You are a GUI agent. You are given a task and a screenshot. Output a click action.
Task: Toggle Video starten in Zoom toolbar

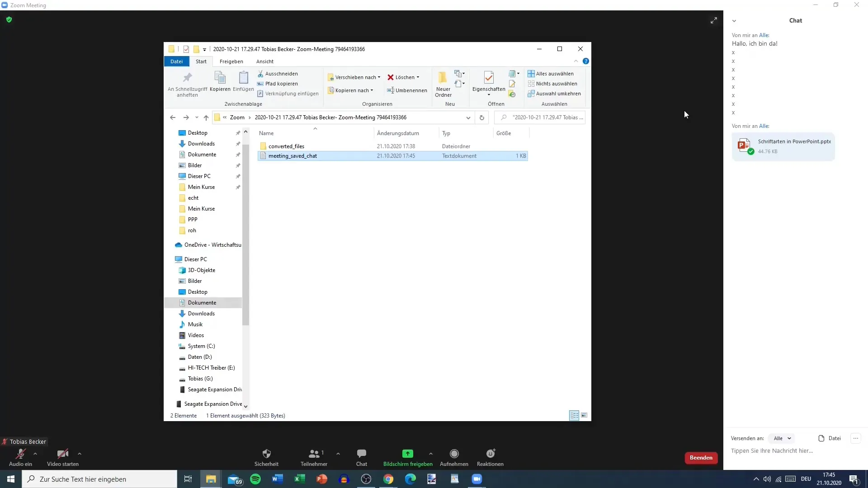click(x=62, y=457)
